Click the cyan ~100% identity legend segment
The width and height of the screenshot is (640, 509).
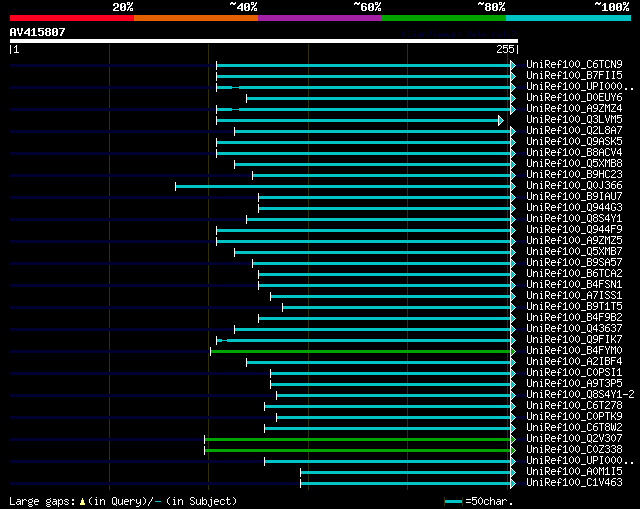[569, 18]
